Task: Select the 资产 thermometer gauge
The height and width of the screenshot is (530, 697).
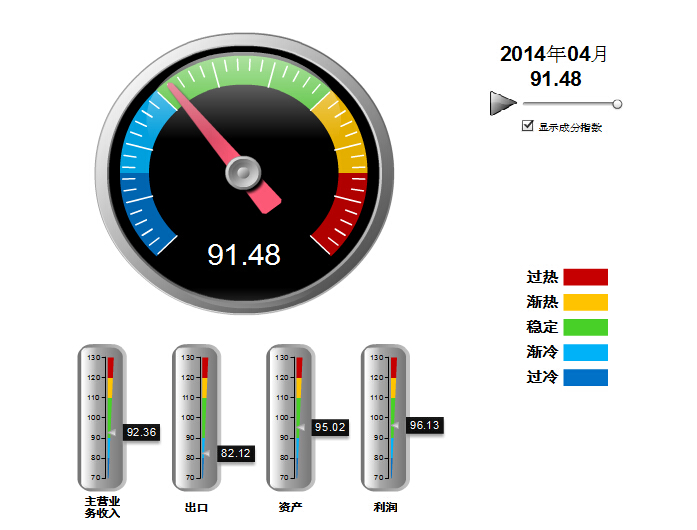Action: pos(290,417)
